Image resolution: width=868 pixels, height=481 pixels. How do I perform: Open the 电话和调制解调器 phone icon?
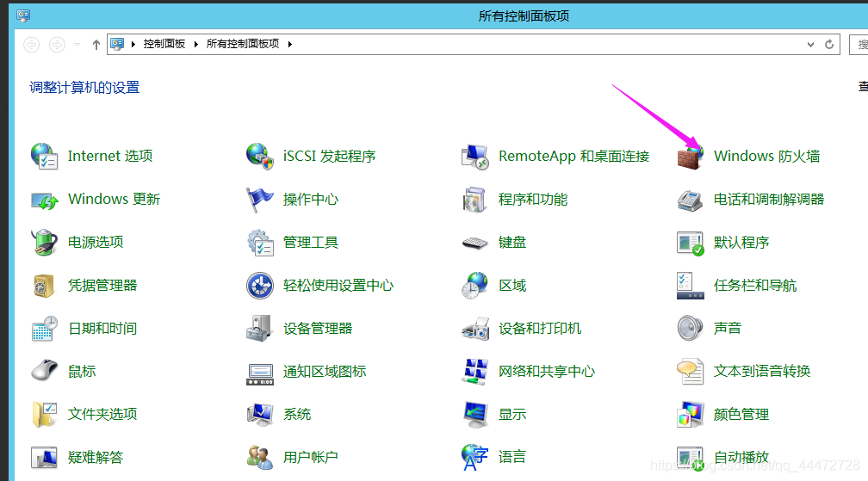[x=691, y=200]
